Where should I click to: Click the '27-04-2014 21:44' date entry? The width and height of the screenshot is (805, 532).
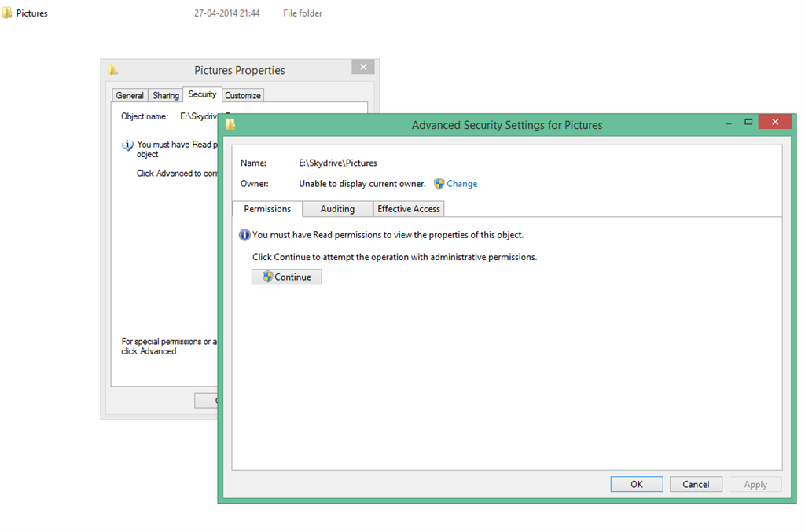pos(227,13)
